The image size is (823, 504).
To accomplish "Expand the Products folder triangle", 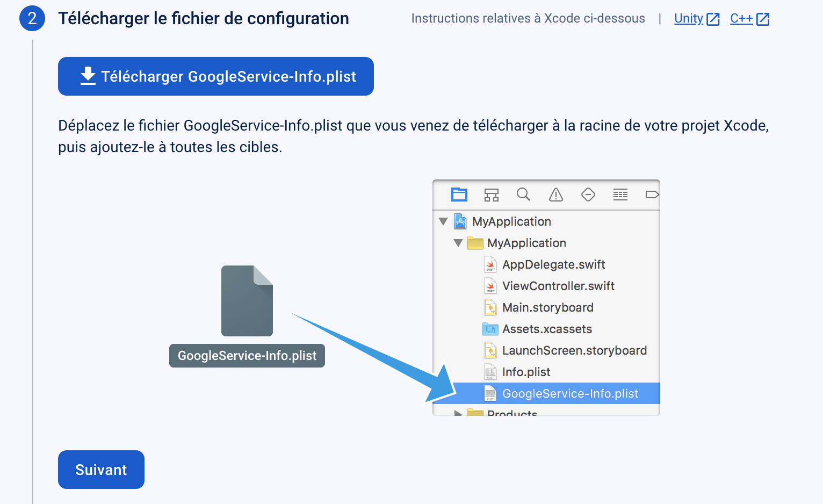I will pyautogui.click(x=458, y=413).
